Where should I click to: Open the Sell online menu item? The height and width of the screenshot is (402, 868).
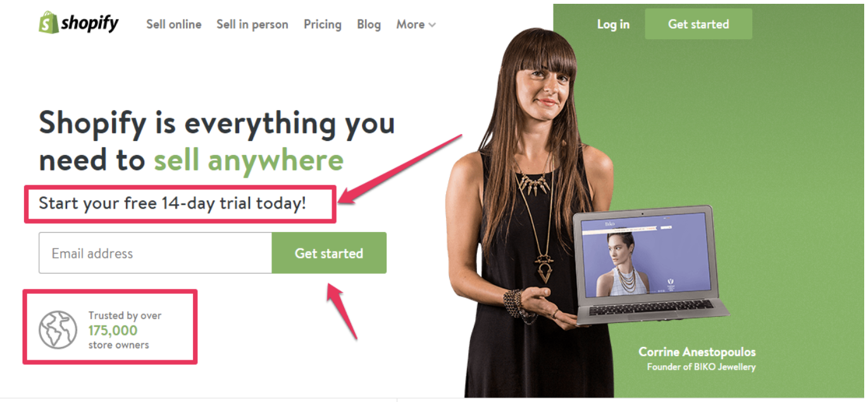[174, 25]
